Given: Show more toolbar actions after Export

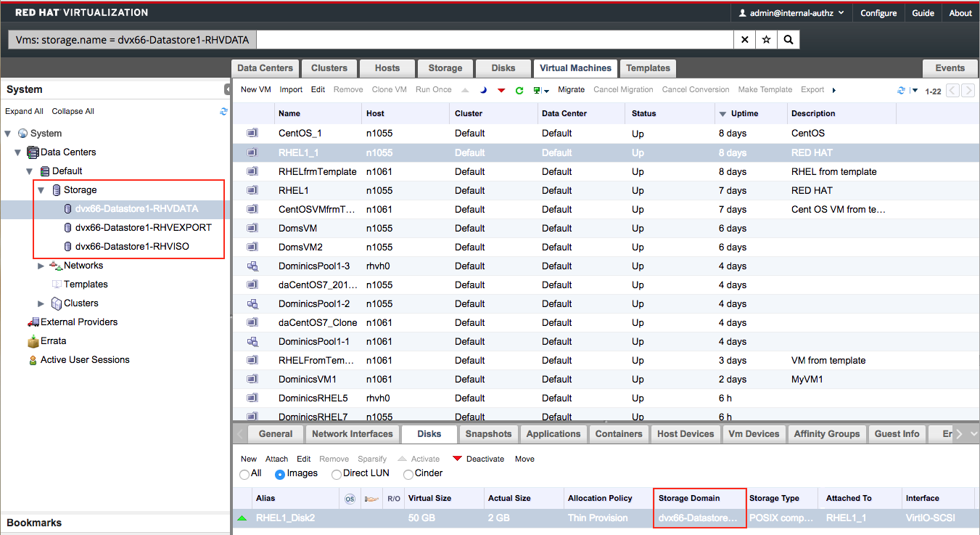Looking at the screenshot, I should [834, 90].
